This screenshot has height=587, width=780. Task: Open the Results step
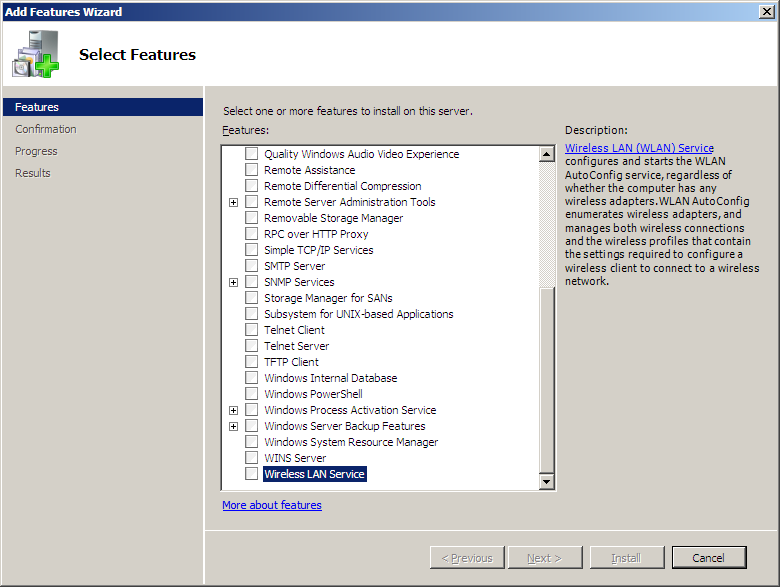pyautogui.click(x=33, y=173)
